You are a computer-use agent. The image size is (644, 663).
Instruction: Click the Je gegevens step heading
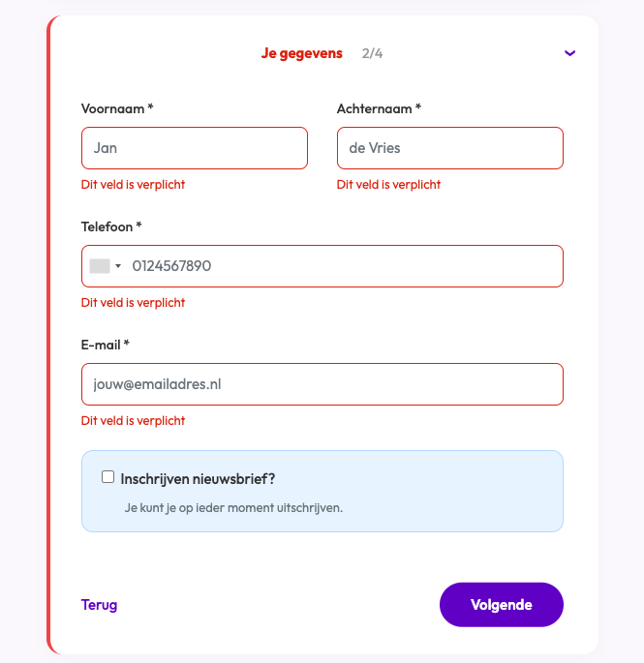point(301,53)
